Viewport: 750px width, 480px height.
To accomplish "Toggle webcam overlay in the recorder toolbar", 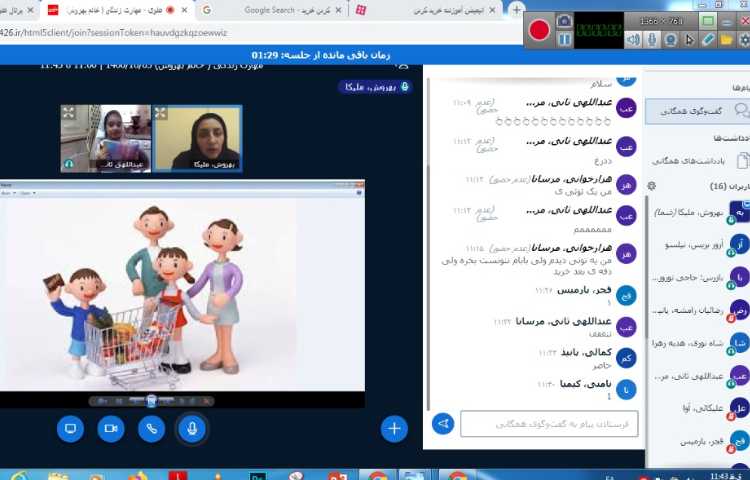I will pos(670,40).
